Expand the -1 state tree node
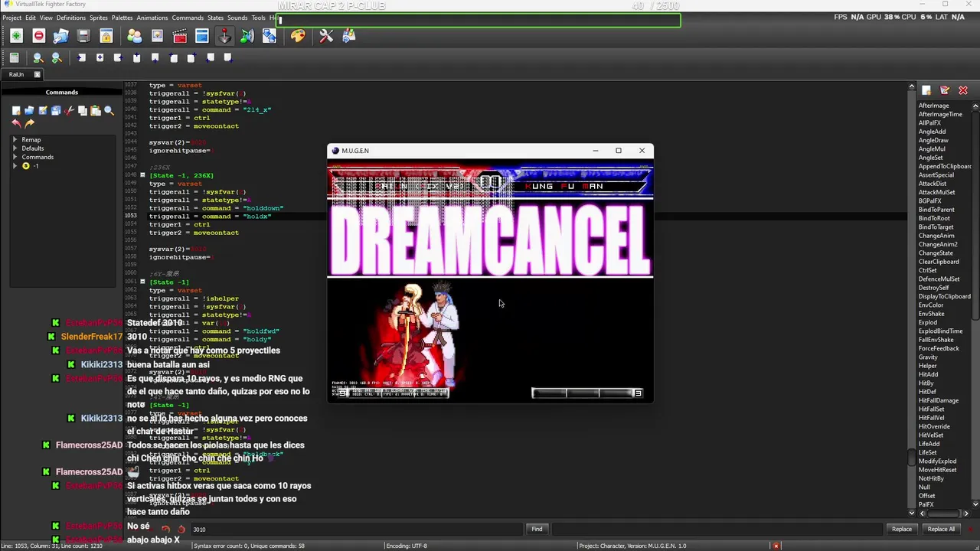The image size is (980, 551). (15, 166)
